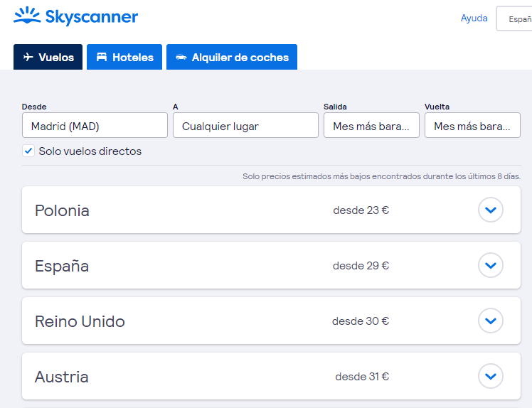Open the Alquiler de coches tab
The image size is (532, 408).
point(232,57)
